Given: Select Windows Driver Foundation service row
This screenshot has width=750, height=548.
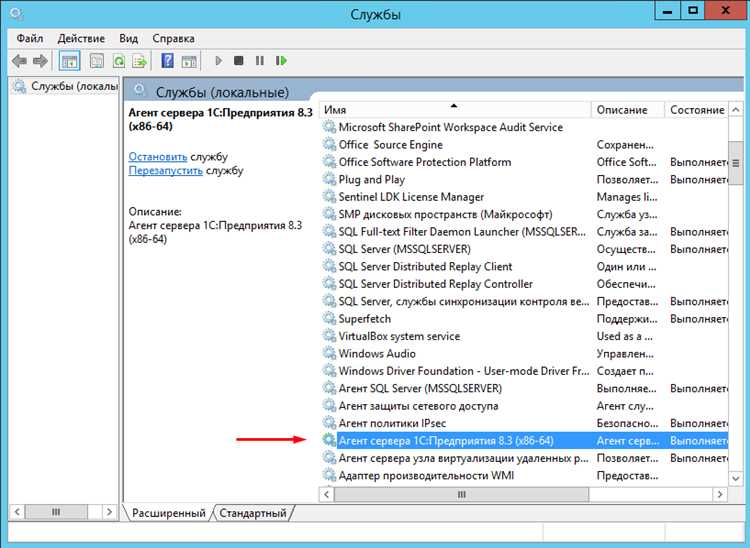Looking at the screenshot, I should click(x=524, y=371).
